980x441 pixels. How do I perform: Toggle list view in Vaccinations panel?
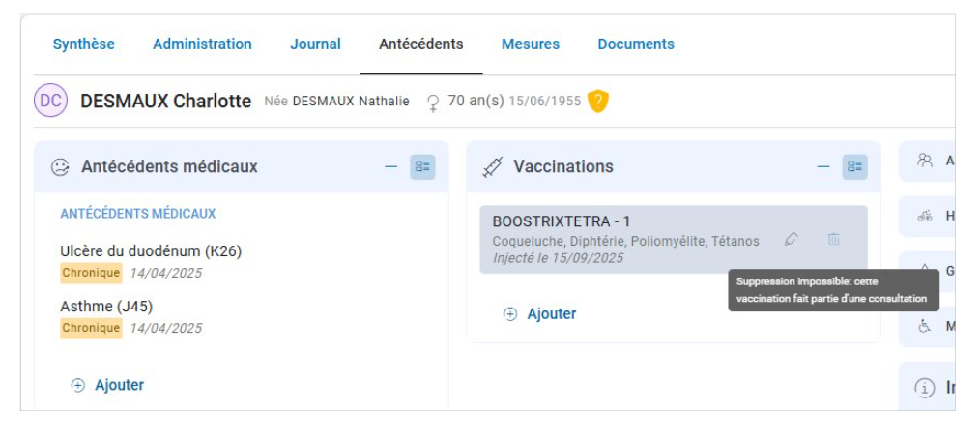(854, 166)
